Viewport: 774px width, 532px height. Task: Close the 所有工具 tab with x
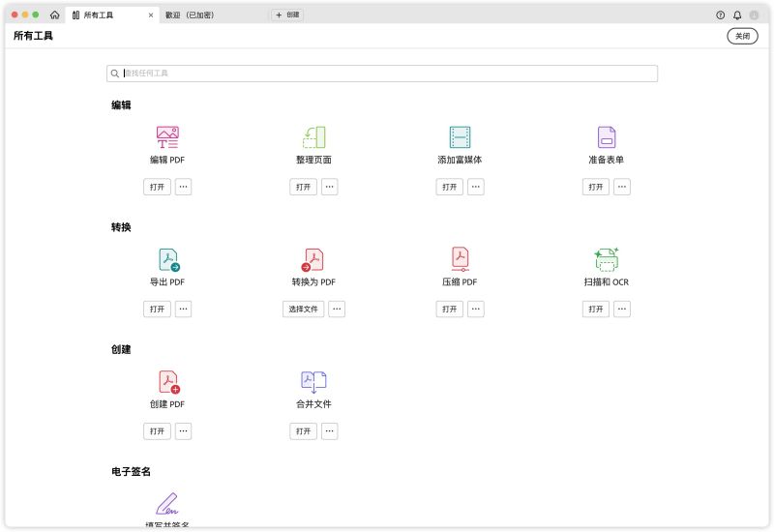click(x=151, y=15)
